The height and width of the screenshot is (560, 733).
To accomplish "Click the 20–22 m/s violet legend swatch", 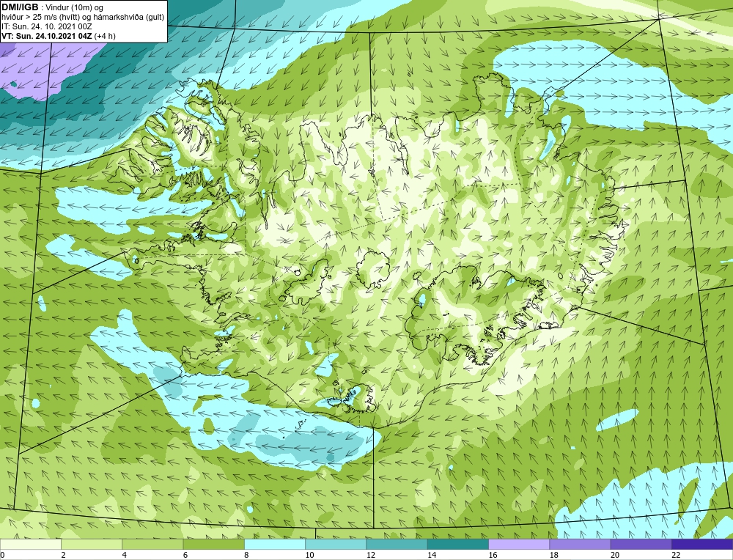I will click(641, 544).
